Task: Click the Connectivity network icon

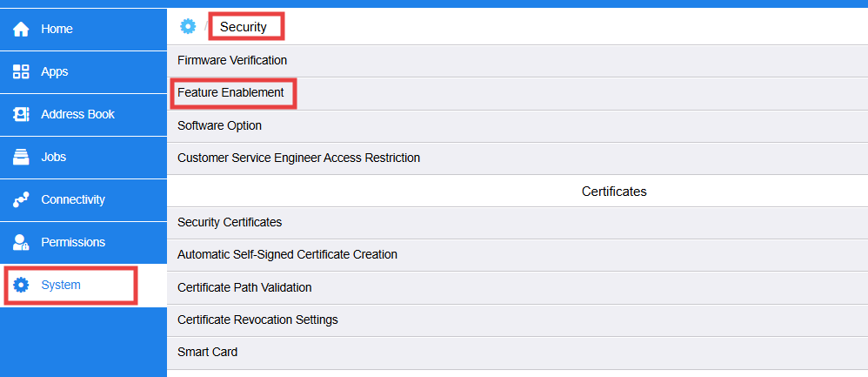Action: click(x=22, y=200)
